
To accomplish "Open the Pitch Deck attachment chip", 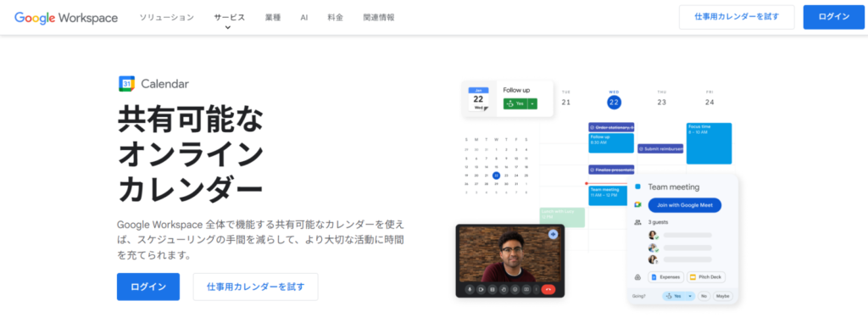I will point(706,277).
